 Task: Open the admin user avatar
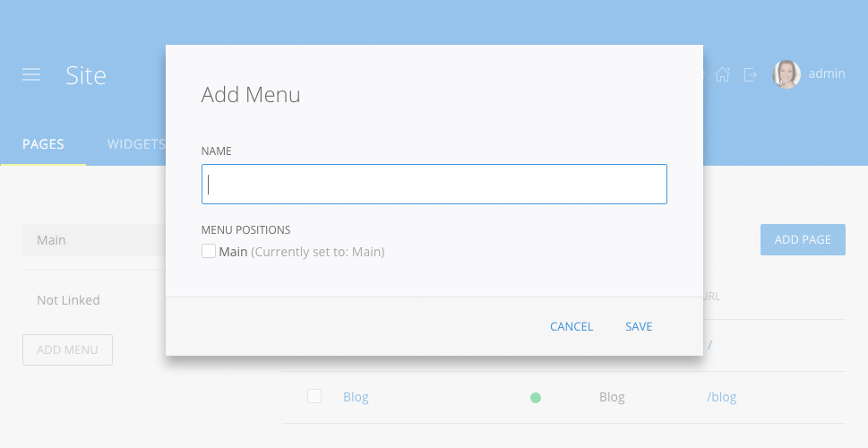[x=786, y=74]
